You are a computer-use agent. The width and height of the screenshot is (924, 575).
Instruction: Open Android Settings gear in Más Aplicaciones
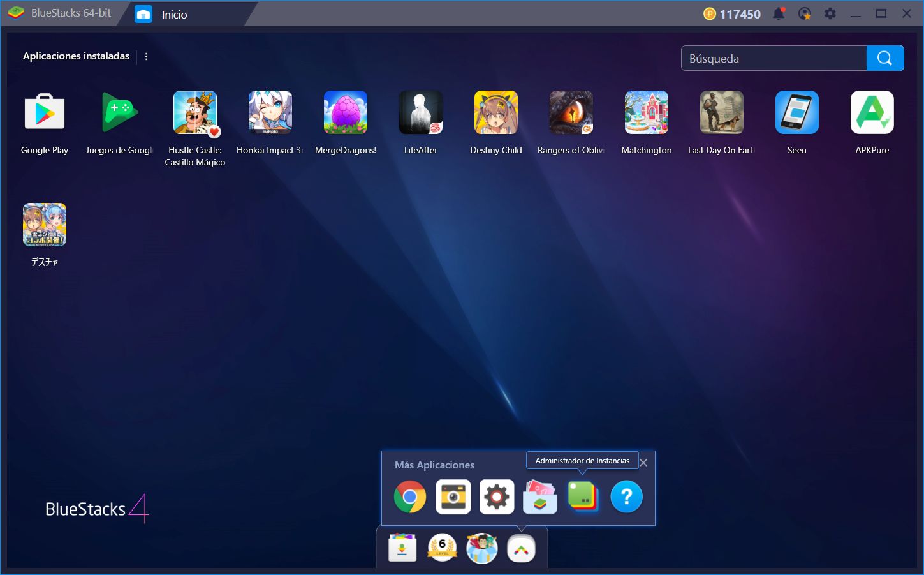(497, 497)
